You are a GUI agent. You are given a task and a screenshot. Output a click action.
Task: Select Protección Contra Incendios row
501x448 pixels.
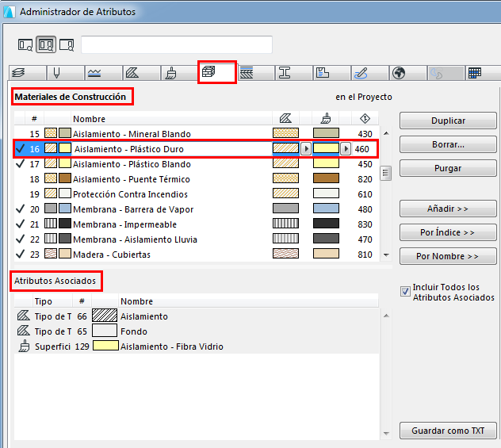pos(196,194)
